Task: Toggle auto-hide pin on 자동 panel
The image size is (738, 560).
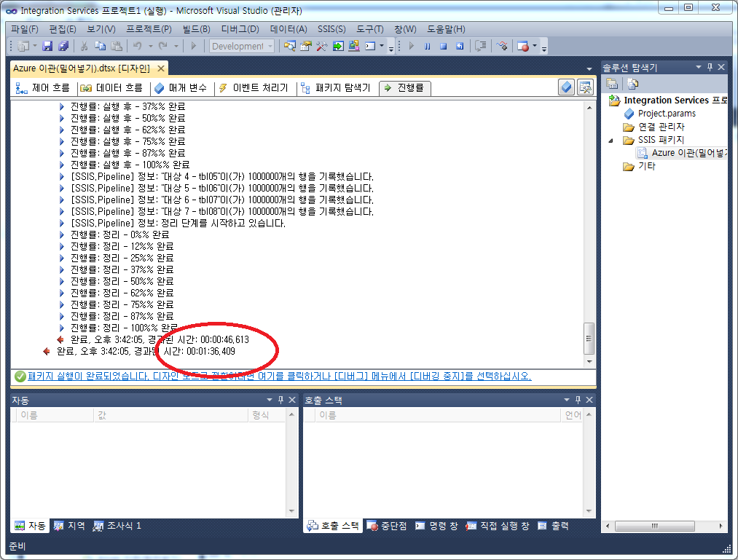Action: (x=281, y=400)
